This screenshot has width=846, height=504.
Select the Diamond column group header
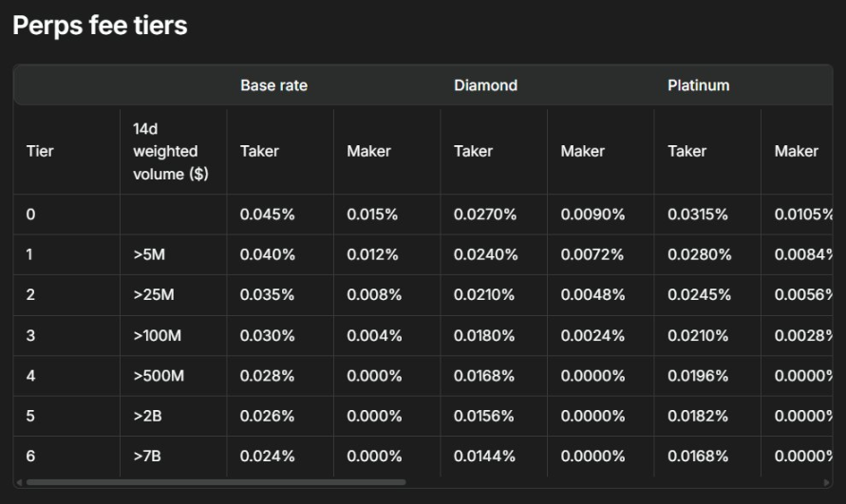485,85
